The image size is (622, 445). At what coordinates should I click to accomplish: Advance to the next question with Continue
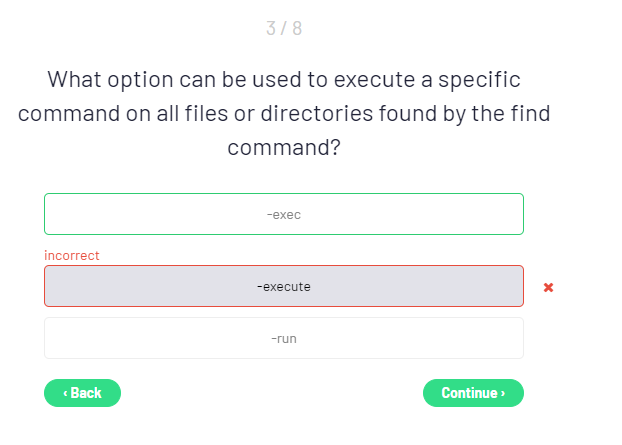point(473,393)
